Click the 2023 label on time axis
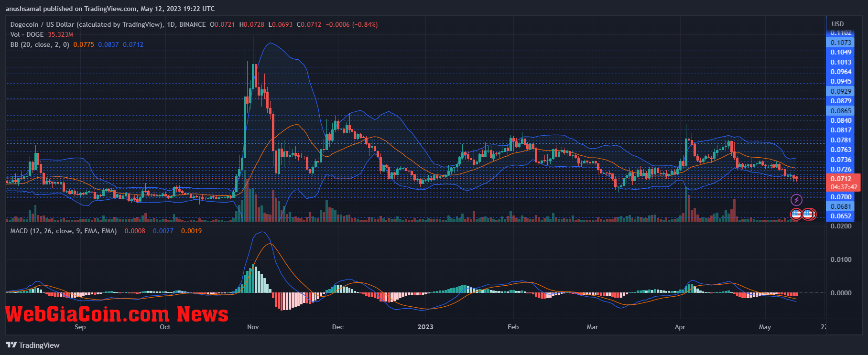Screen dimensions: 868x355 (425, 327)
